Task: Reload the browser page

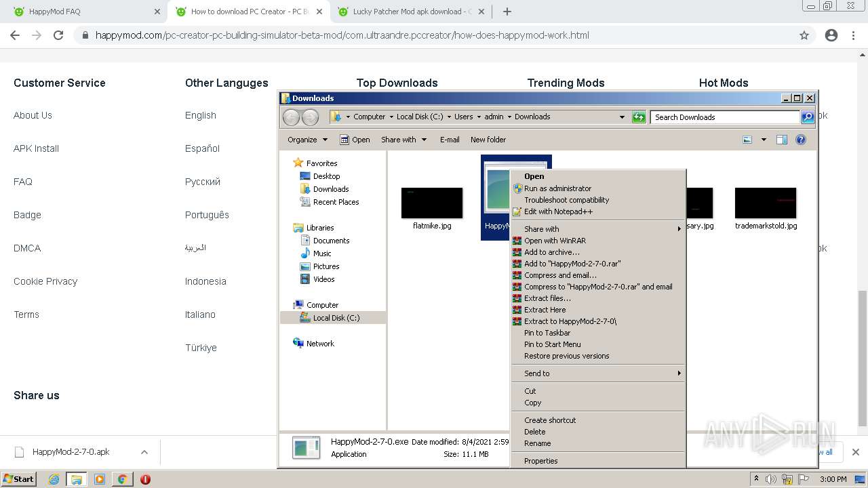Action: (58, 35)
